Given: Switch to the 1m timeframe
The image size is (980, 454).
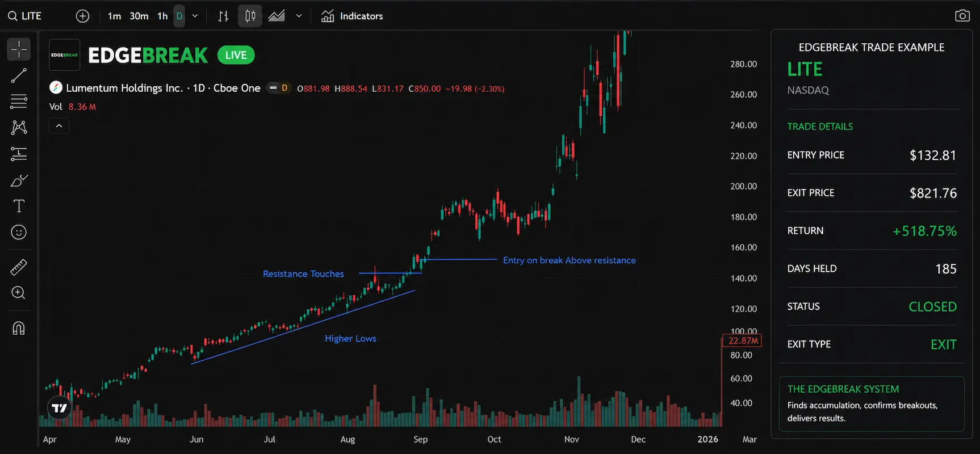Looking at the screenshot, I should (114, 16).
